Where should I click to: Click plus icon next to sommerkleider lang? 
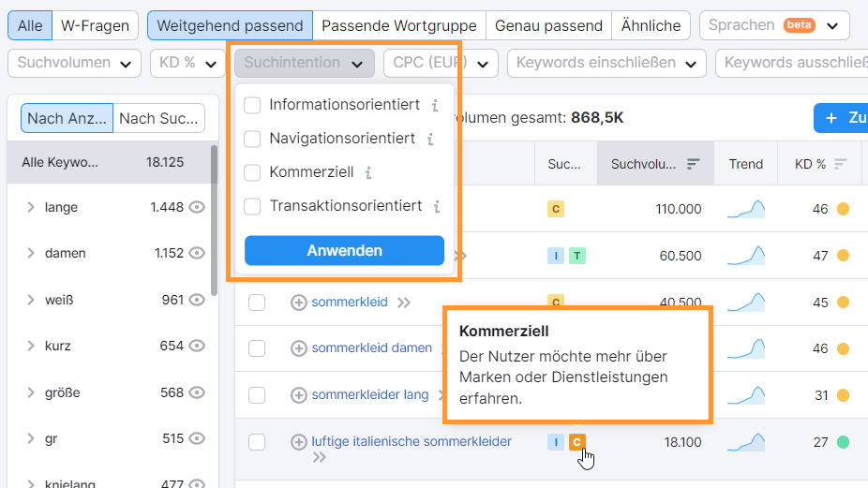click(299, 395)
